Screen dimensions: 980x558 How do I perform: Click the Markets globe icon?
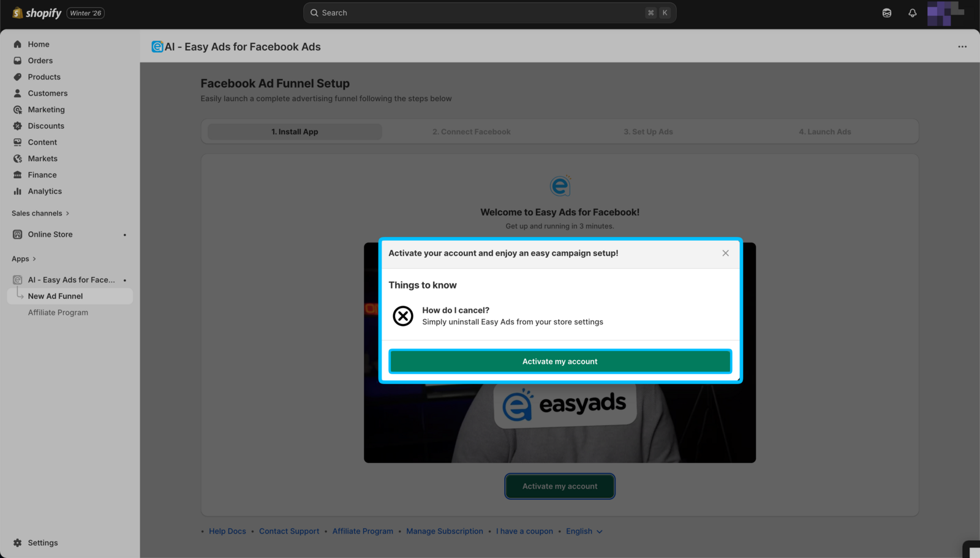[x=18, y=158]
